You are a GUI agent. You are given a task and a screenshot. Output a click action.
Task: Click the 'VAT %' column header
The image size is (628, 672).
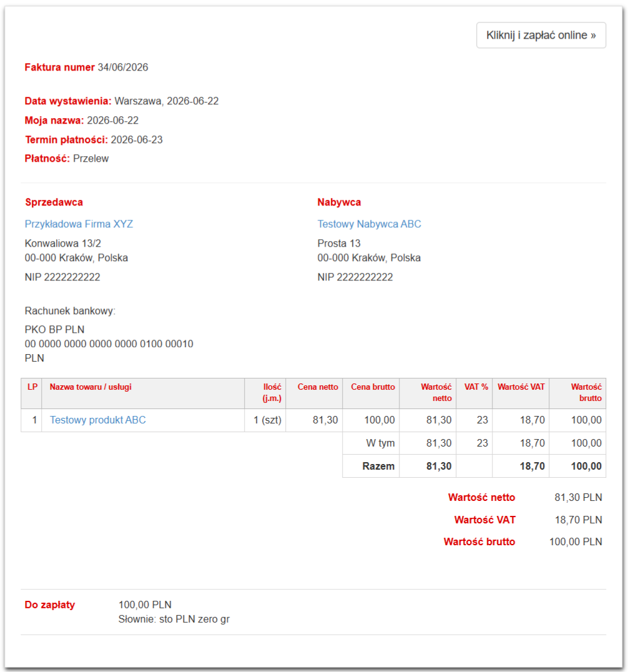(476, 387)
